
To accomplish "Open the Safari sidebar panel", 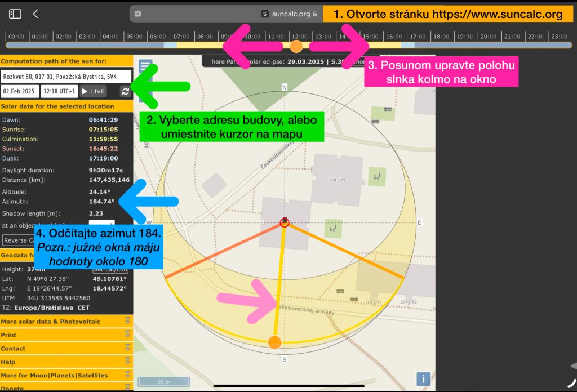I will (x=15, y=14).
